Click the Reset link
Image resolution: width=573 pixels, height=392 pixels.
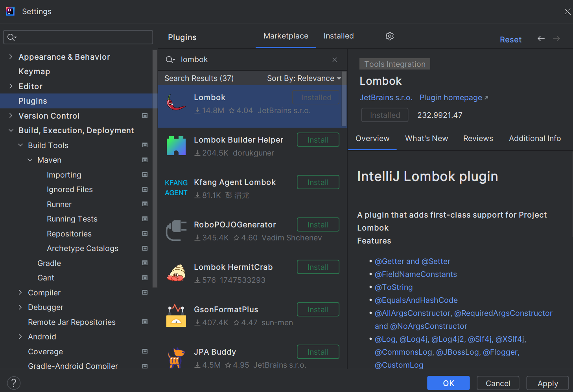tap(510, 40)
